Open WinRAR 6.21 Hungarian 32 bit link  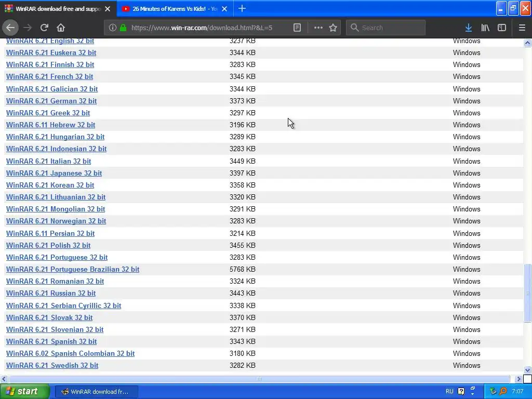(x=55, y=137)
